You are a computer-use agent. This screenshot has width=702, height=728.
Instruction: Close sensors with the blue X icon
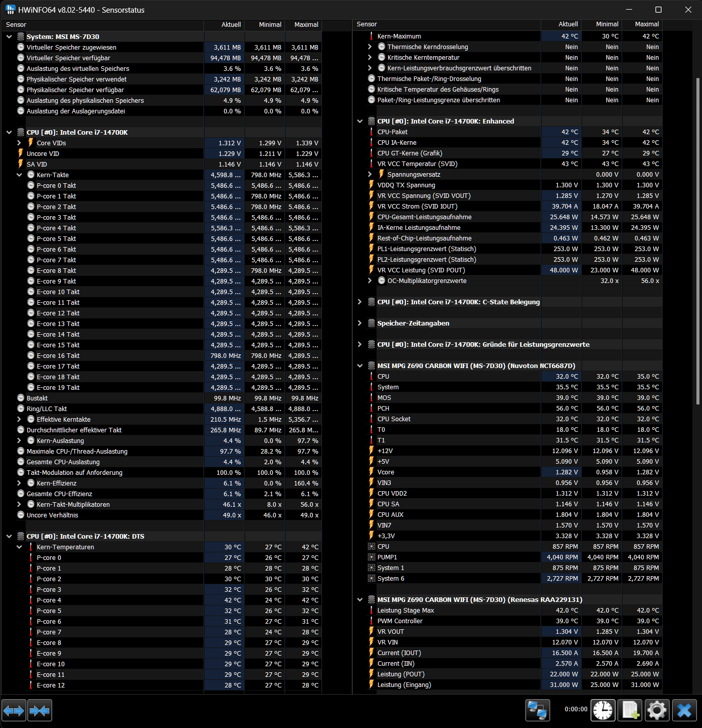[x=684, y=710]
